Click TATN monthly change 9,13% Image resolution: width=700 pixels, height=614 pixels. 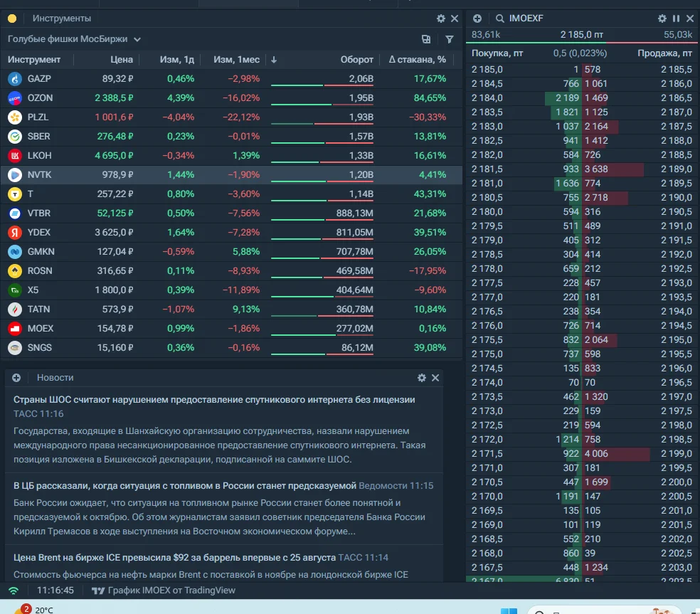[x=246, y=309]
